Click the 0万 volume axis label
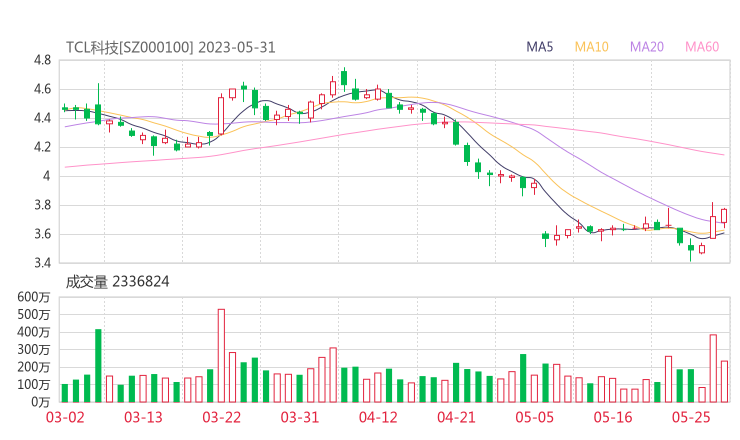Image resolution: width=740 pixels, height=440 pixels. 41,402
